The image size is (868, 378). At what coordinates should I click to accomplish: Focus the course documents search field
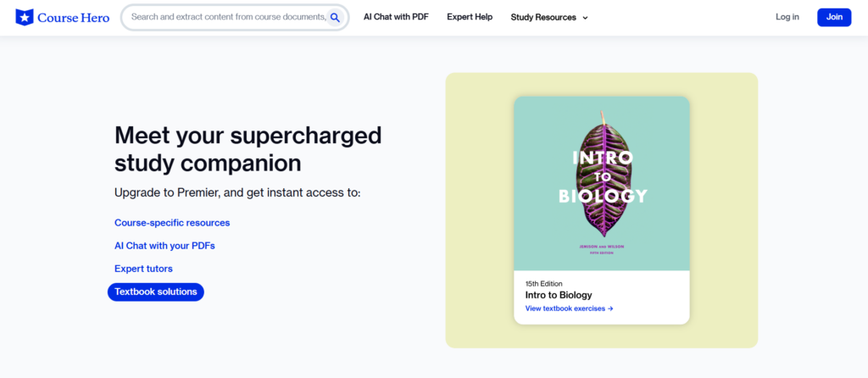click(227, 17)
